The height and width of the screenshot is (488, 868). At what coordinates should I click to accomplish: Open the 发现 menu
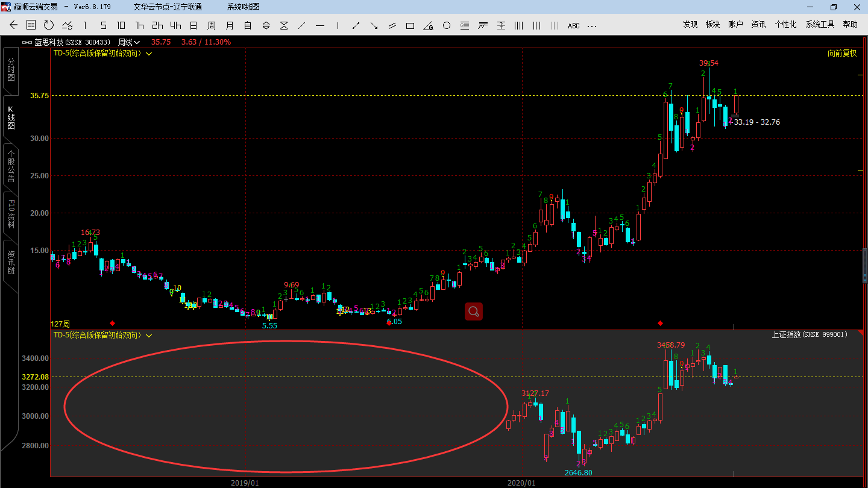pos(690,25)
